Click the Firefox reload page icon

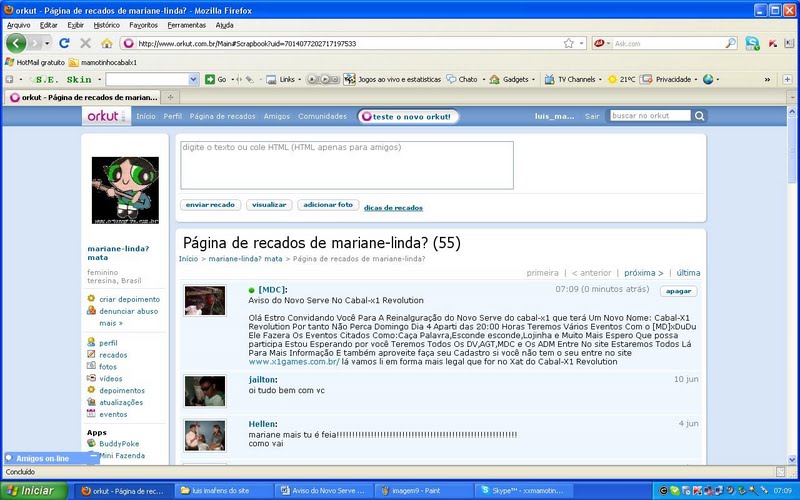(x=64, y=43)
